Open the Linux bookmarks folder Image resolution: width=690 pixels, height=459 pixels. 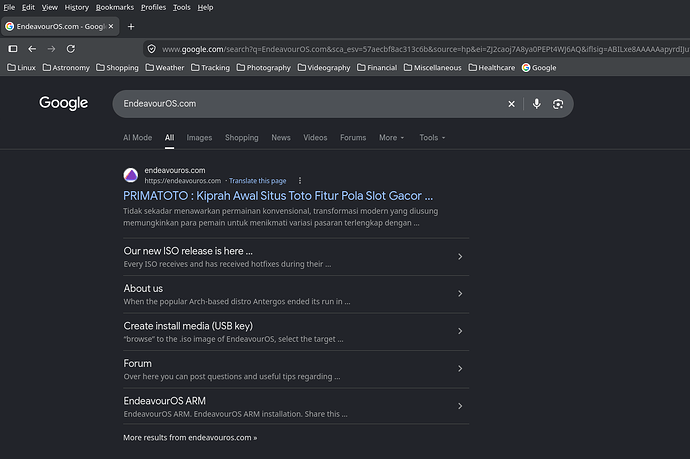pos(21,68)
